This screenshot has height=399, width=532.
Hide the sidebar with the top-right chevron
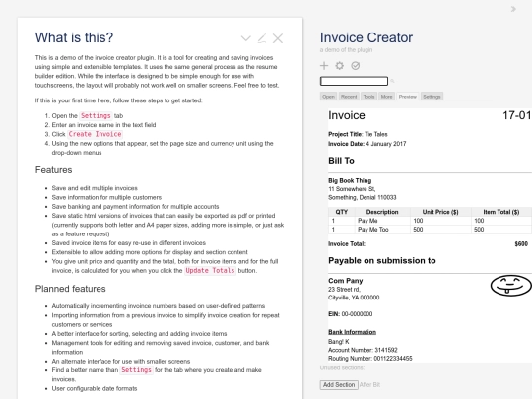(x=513, y=9)
